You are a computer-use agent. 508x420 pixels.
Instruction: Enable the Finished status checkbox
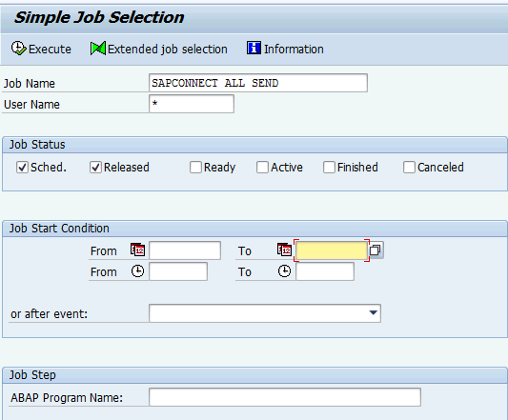pos(329,168)
